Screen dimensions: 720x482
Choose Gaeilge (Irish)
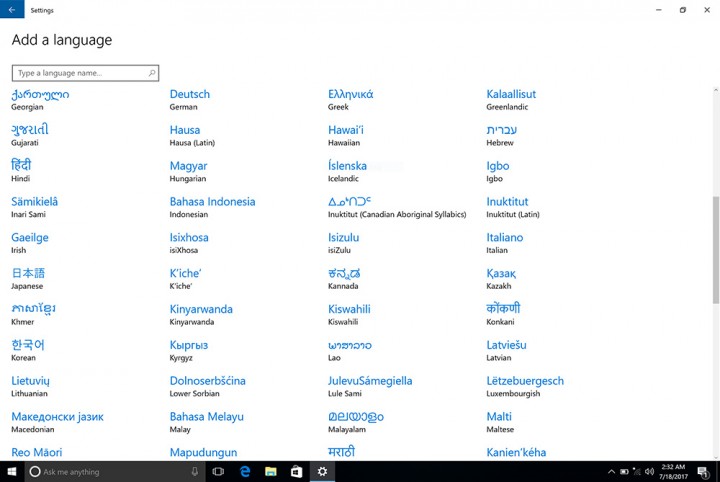30,243
